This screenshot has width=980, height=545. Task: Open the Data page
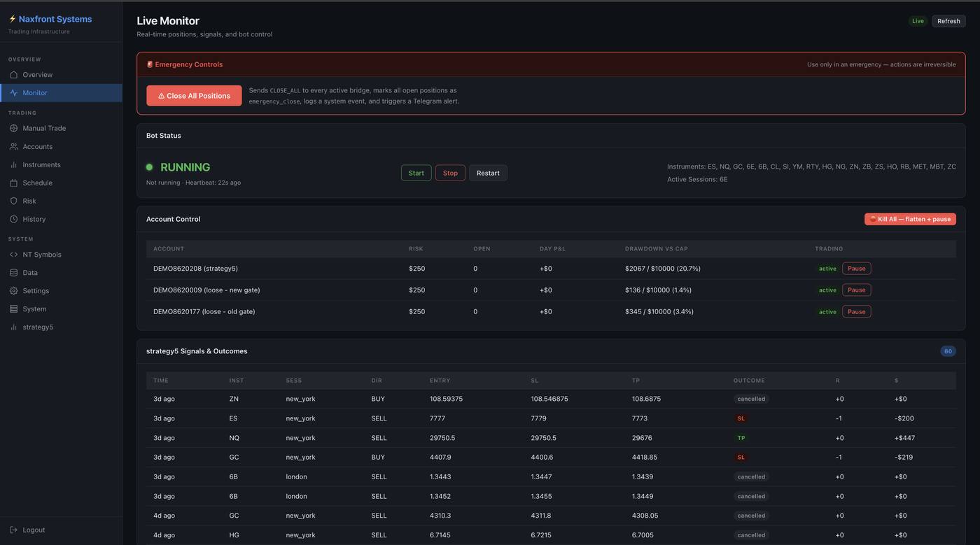pyautogui.click(x=61, y=273)
